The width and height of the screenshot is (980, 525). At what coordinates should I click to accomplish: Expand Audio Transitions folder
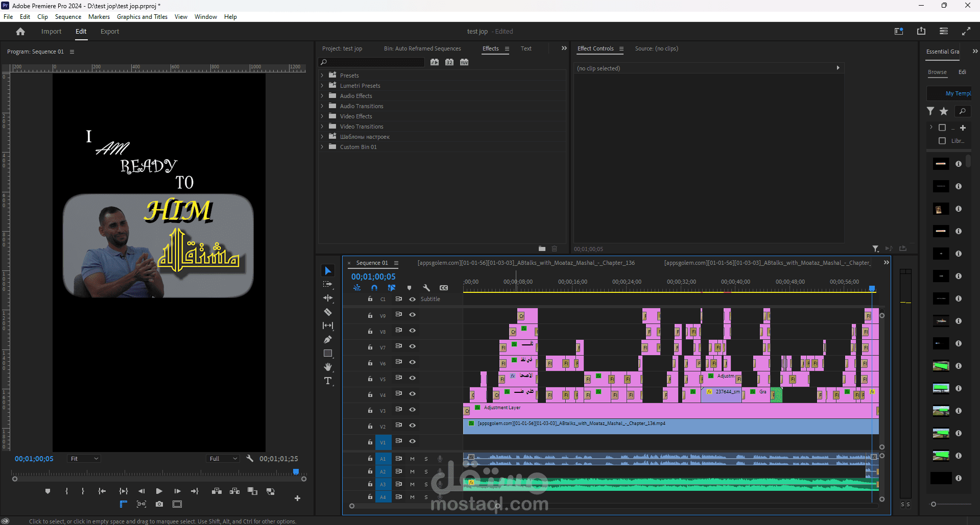point(322,106)
